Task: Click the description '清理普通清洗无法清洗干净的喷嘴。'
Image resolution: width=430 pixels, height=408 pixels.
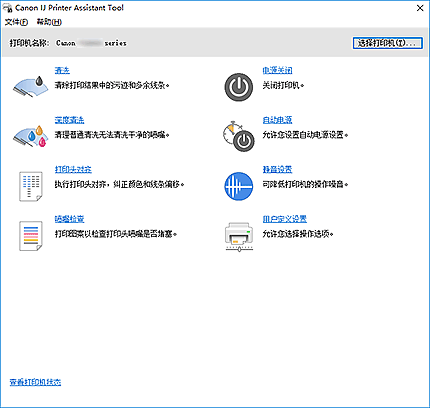Action: pos(112,135)
